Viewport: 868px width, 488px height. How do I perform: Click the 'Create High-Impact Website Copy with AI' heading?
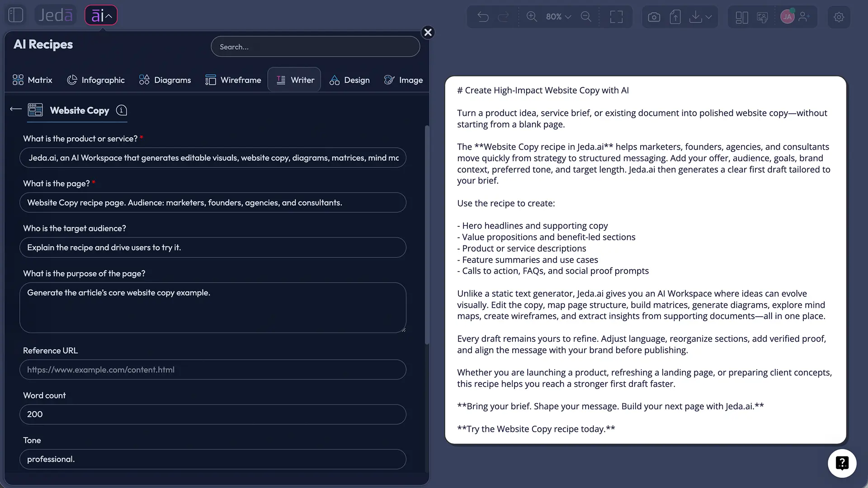click(x=543, y=90)
